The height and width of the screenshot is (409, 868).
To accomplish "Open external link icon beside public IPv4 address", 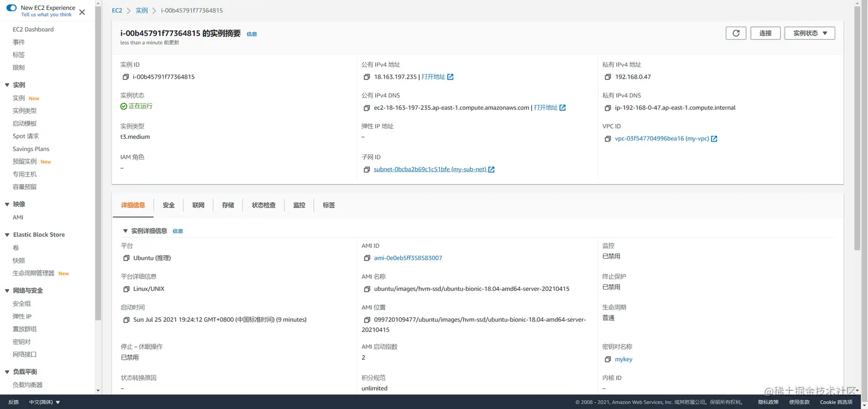I will pyautogui.click(x=450, y=77).
